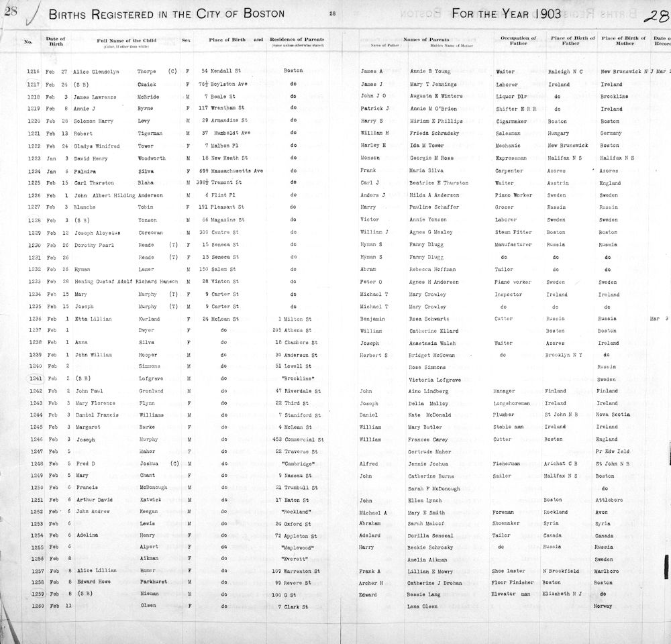Select mother 'Catherine Ellard'
The height and width of the screenshot is (644, 671).
pos(434,331)
